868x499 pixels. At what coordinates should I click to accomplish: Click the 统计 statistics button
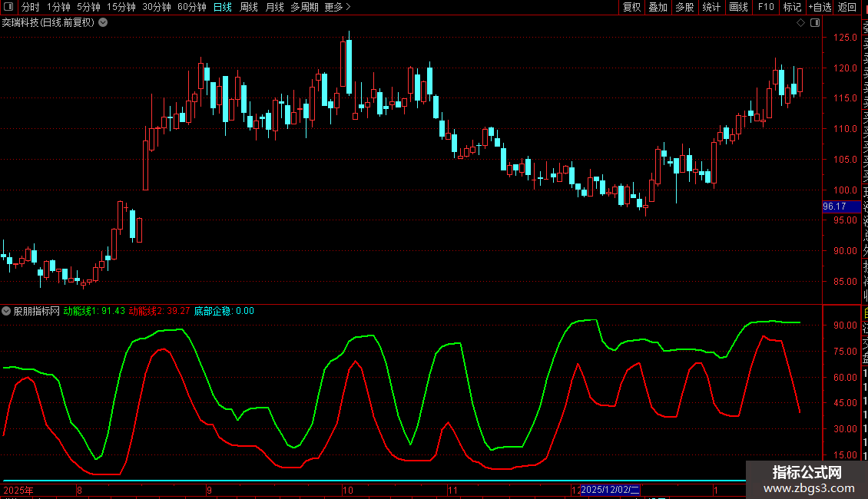coord(711,7)
